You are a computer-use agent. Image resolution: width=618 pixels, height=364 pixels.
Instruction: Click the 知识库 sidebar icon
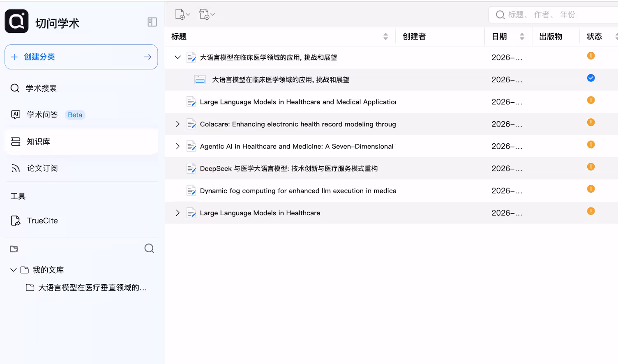pos(15,141)
